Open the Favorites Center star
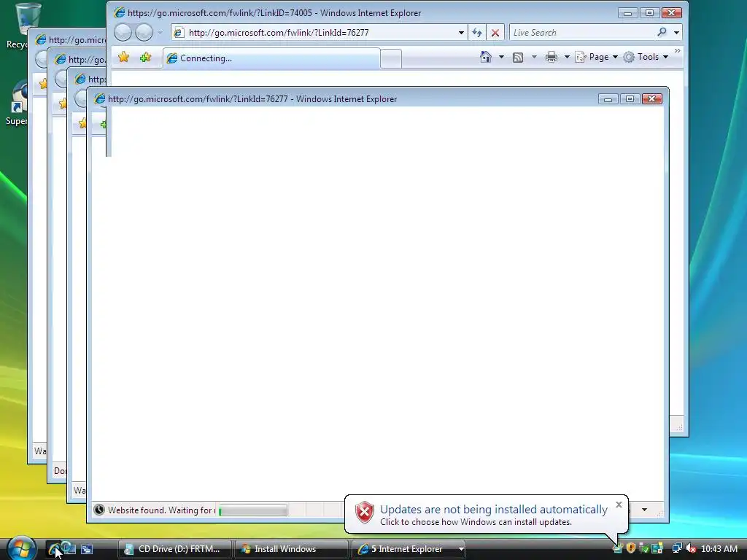This screenshot has height=560, width=747. pos(123,58)
